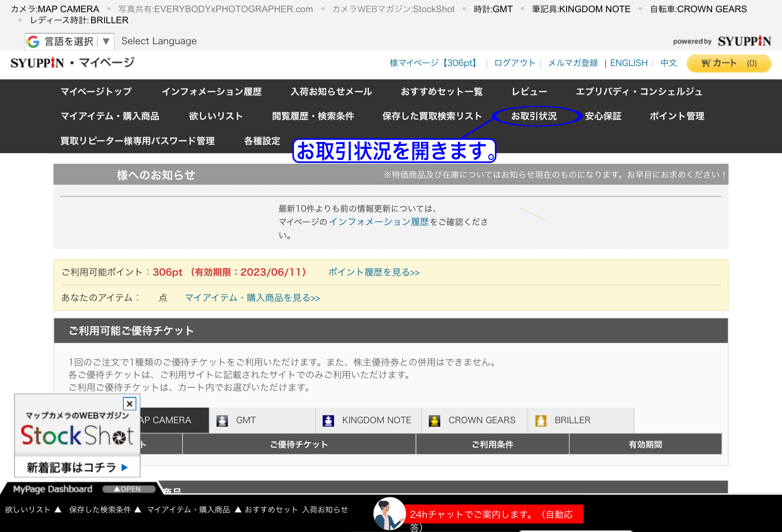Switch site to ENGLISH
This screenshot has width=782, height=532.
pyautogui.click(x=629, y=63)
